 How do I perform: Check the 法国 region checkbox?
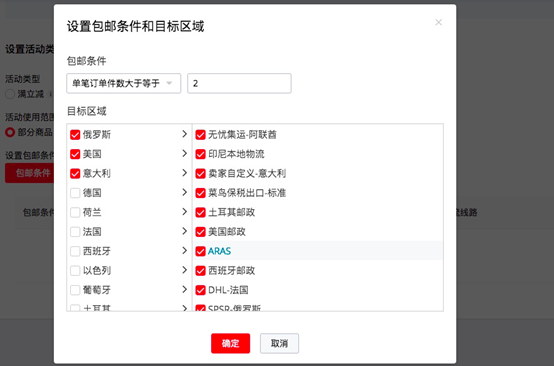[75, 232]
